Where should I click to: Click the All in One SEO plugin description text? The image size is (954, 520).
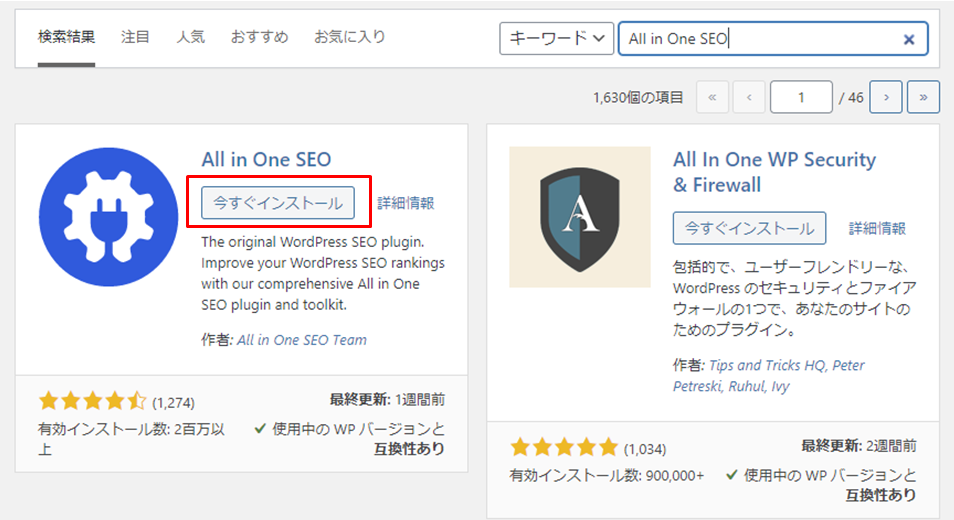point(323,274)
